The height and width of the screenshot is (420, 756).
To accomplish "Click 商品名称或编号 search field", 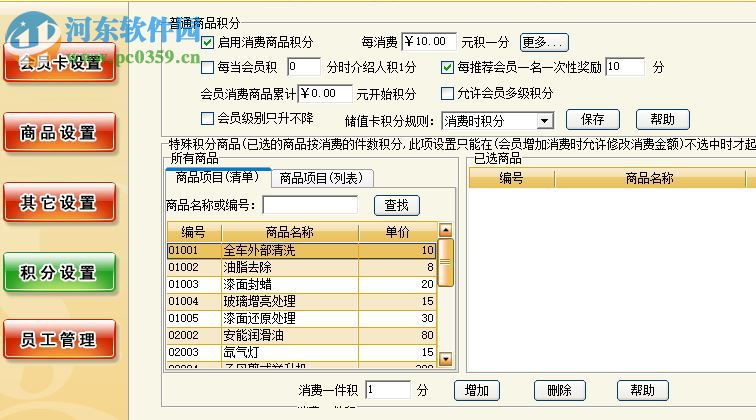I will [310, 205].
